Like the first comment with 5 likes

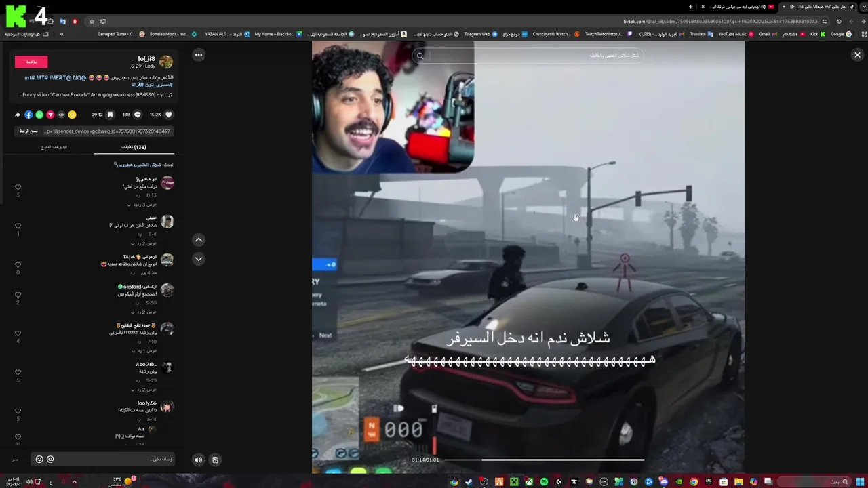click(x=18, y=187)
